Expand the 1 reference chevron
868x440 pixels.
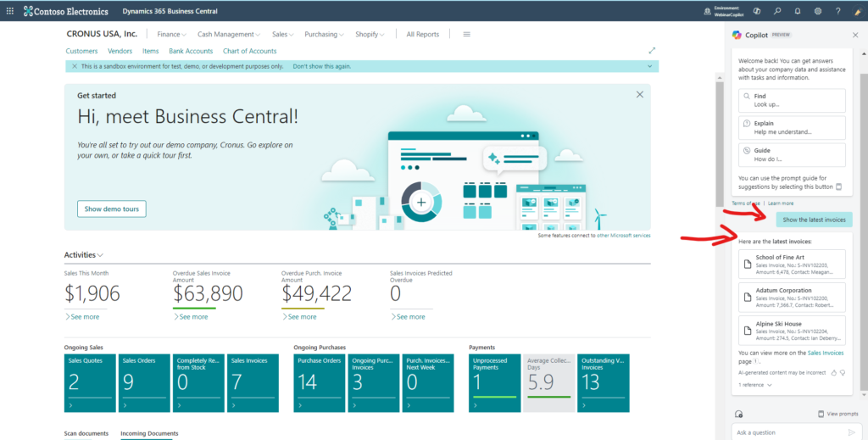[x=770, y=385]
